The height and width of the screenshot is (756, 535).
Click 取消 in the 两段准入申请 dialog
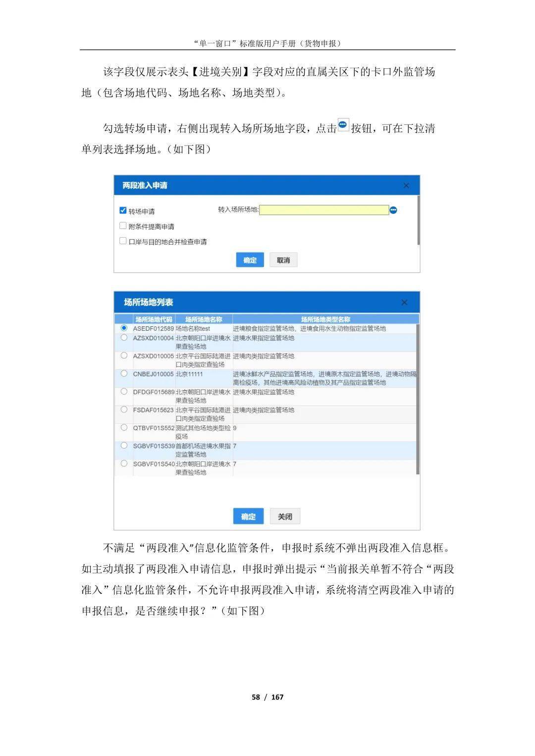283,260
